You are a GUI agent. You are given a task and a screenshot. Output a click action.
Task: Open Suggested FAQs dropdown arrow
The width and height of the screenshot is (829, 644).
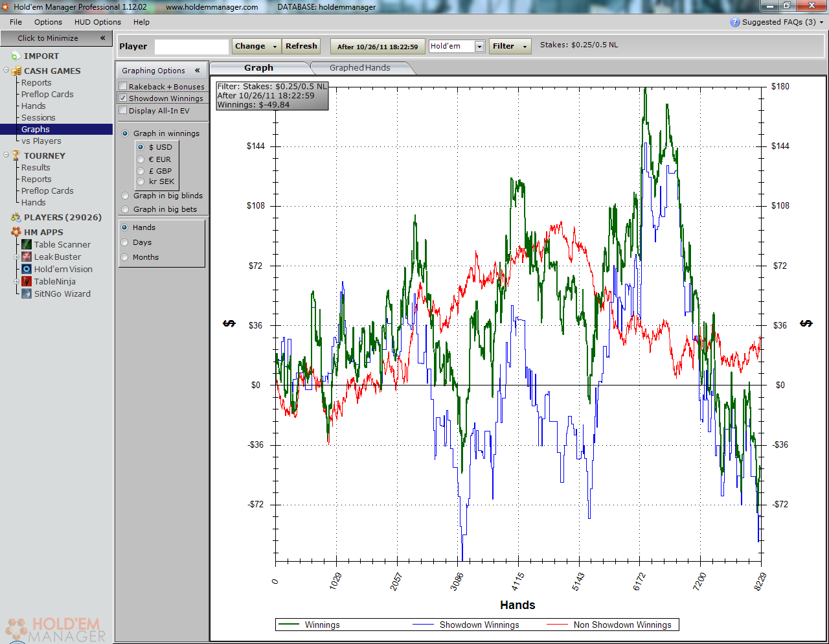coord(822,22)
